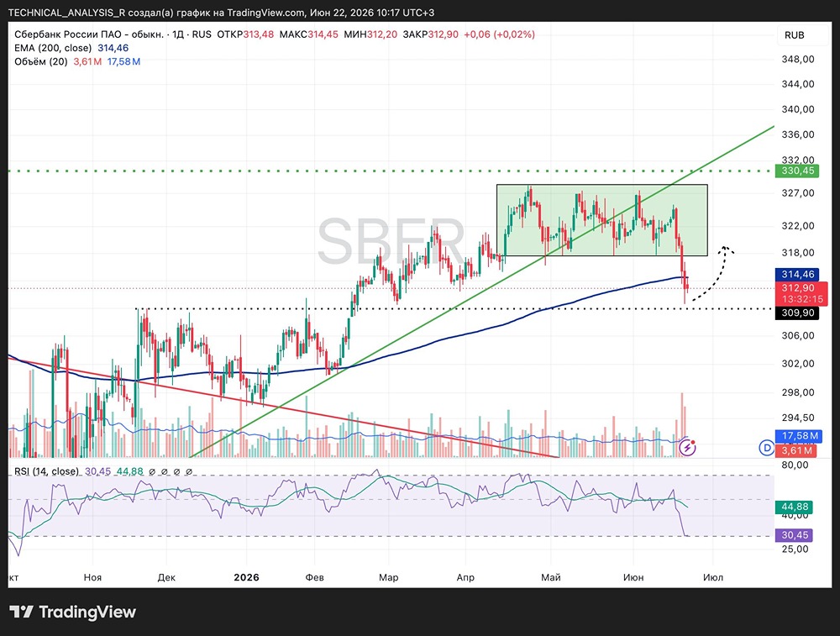
Task: Click the Май label on time axis
Action: click(x=551, y=577)
